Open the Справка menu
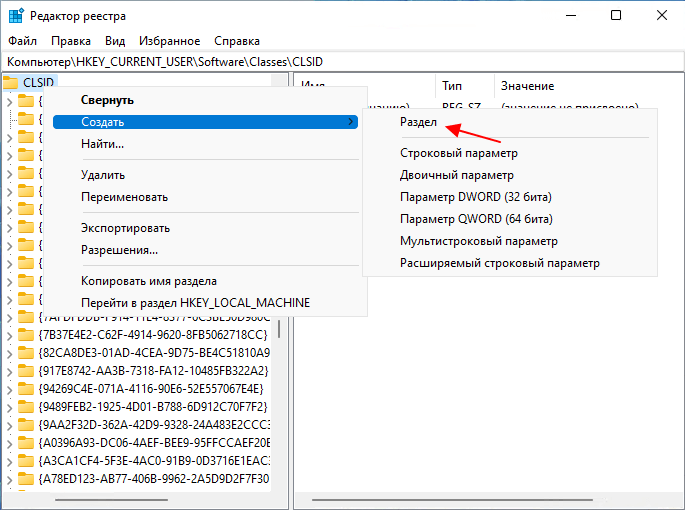 237,41
